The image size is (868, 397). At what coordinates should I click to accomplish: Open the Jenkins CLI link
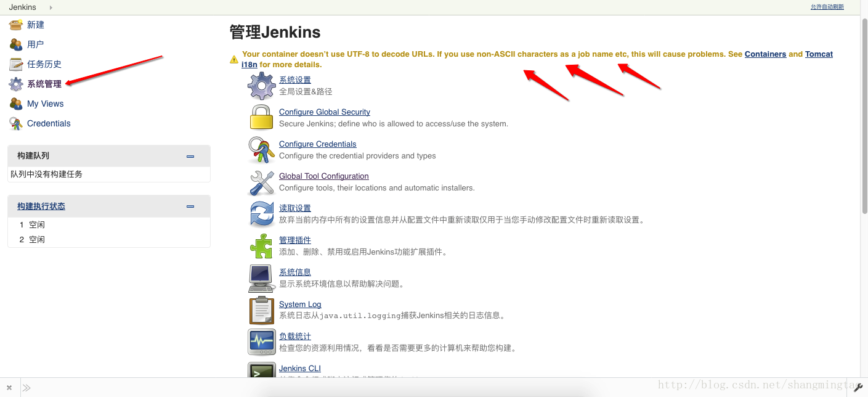tap(300, 369)
